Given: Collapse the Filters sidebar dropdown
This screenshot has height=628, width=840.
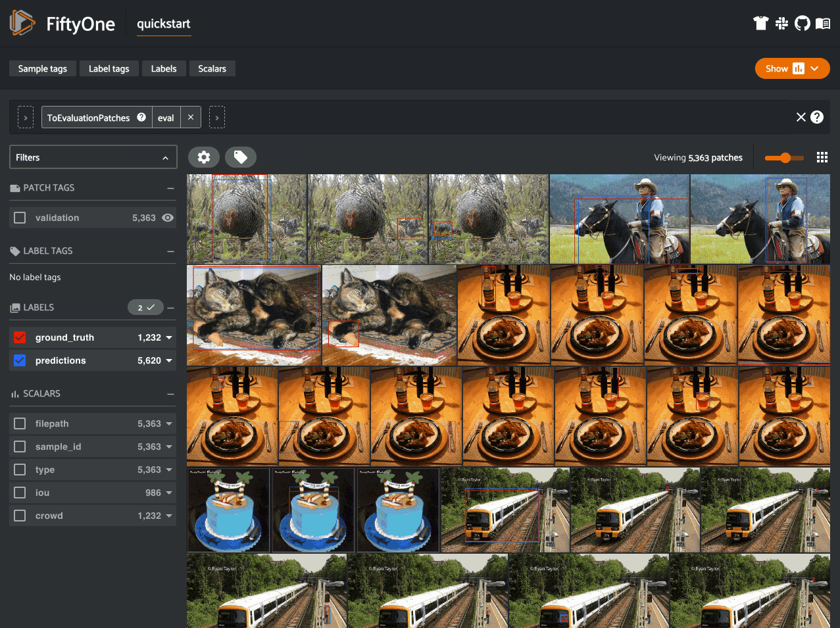Looking at the screenshot, I should [93, 157].
